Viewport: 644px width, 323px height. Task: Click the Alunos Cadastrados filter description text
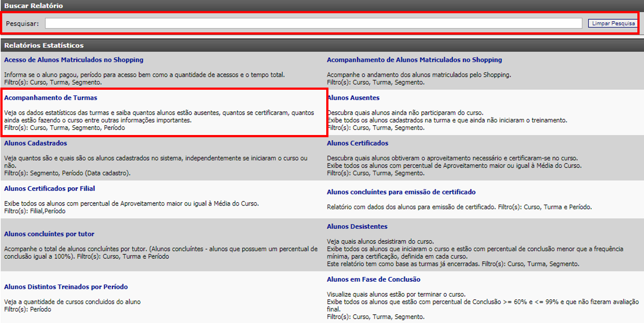[67, 173]
